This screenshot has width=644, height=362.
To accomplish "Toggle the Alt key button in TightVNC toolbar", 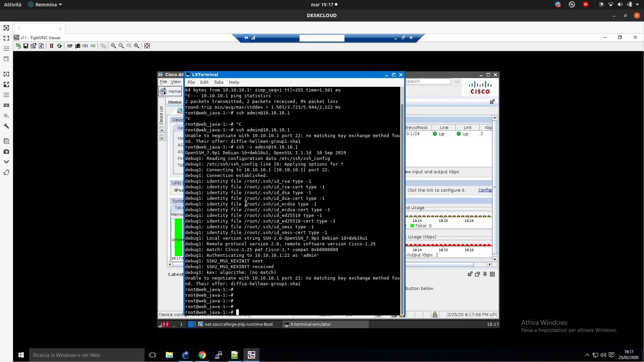I will click(x=93, y=46).
